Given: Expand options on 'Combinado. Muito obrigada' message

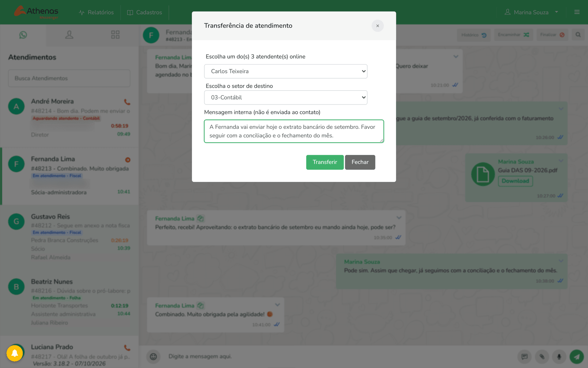Looking at the screenshot, I should tap(277, 305).
